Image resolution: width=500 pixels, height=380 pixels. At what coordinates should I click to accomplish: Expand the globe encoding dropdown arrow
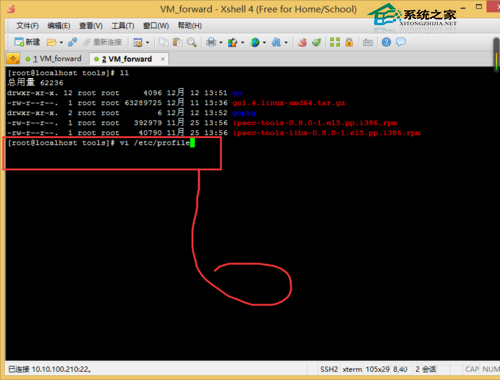[264, 42]
